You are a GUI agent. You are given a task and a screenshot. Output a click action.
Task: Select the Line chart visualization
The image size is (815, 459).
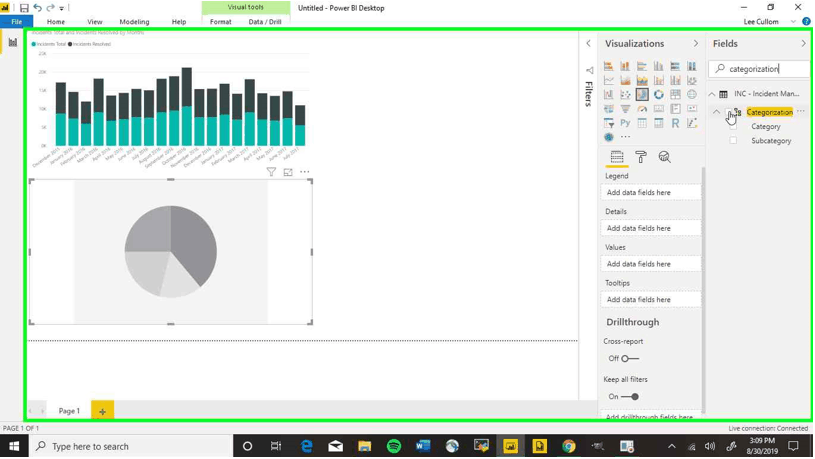[x=609, y=81]
